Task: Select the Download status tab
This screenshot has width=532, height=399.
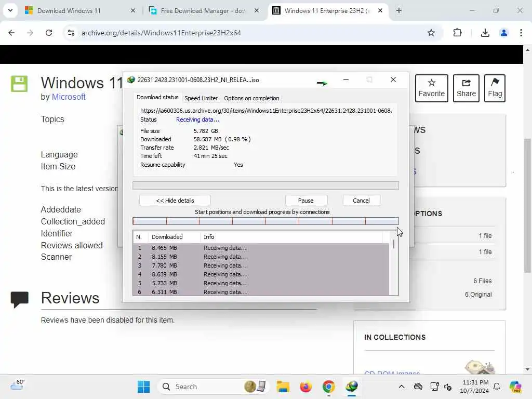Action: pyautogui.click(x=157, y=97)
